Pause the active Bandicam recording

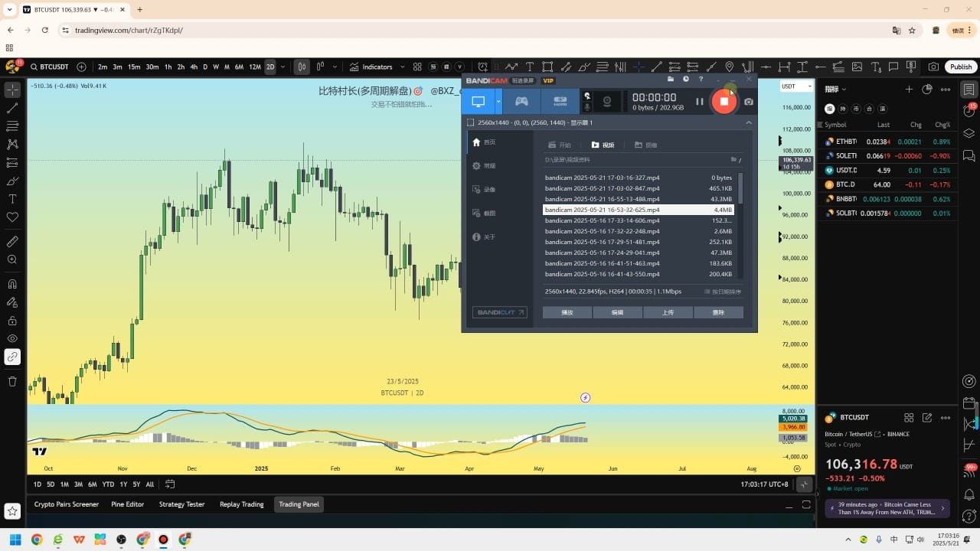tap(699, 100)
